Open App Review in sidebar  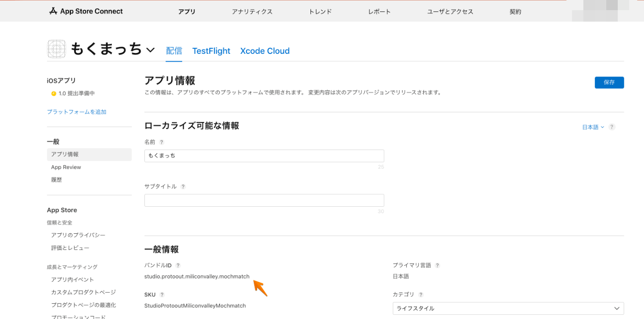pyautogui.click(x=66, y=167)
